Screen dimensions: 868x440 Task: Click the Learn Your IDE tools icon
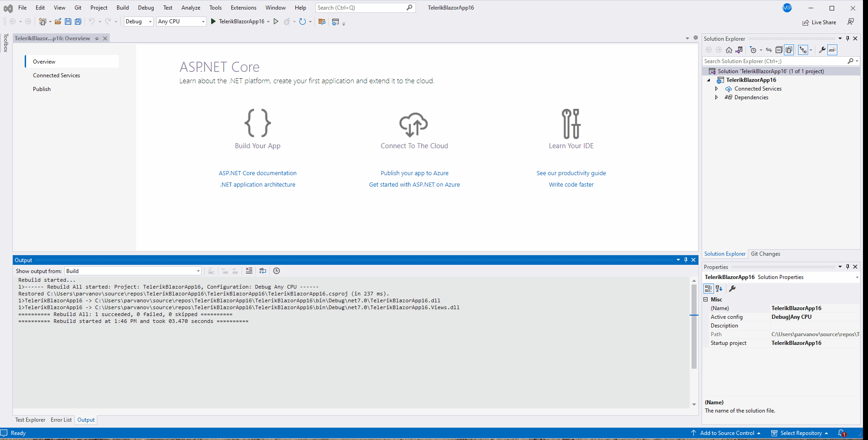(x=571, y=123)
